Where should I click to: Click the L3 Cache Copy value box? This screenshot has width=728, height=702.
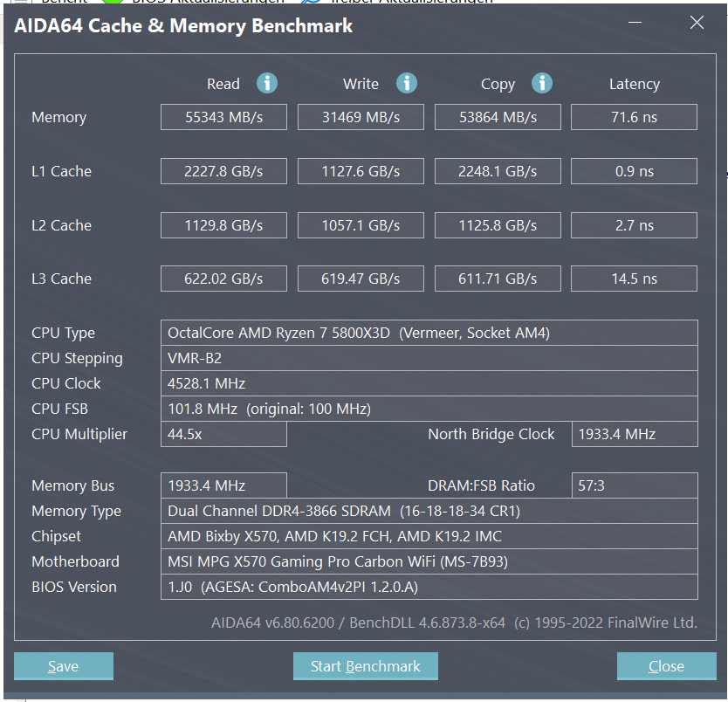tap(498, 279)
